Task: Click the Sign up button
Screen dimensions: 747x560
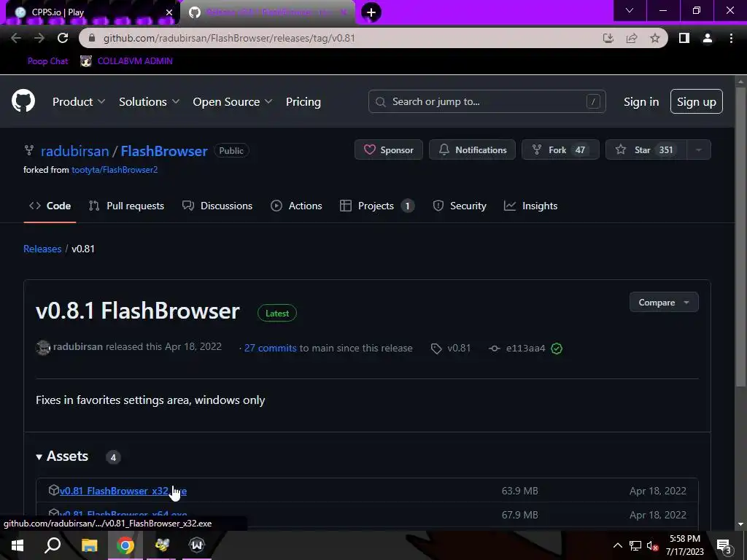Action: point(697,101)
